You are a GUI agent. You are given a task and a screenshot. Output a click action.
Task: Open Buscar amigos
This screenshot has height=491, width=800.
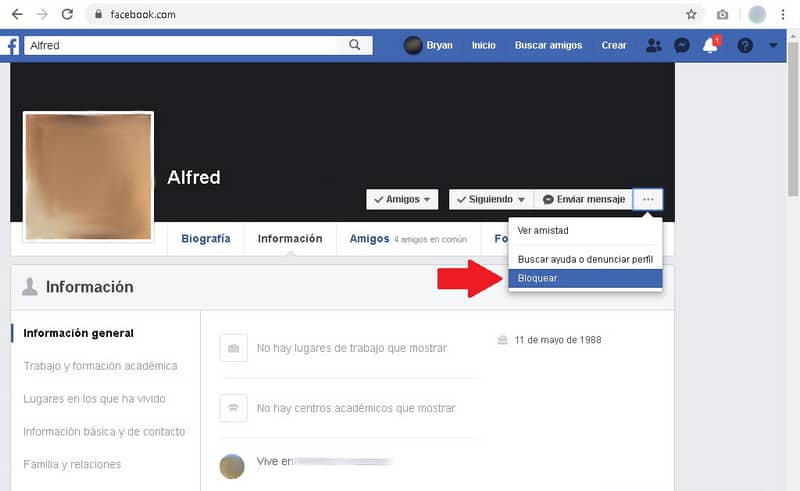[548, 45]
